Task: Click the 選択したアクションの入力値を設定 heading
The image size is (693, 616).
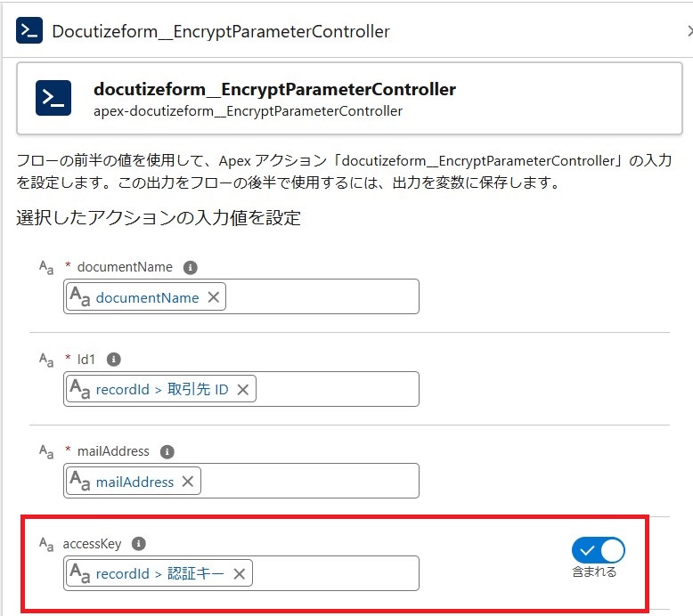Action: pyautogui.click(x=159, y=218)
